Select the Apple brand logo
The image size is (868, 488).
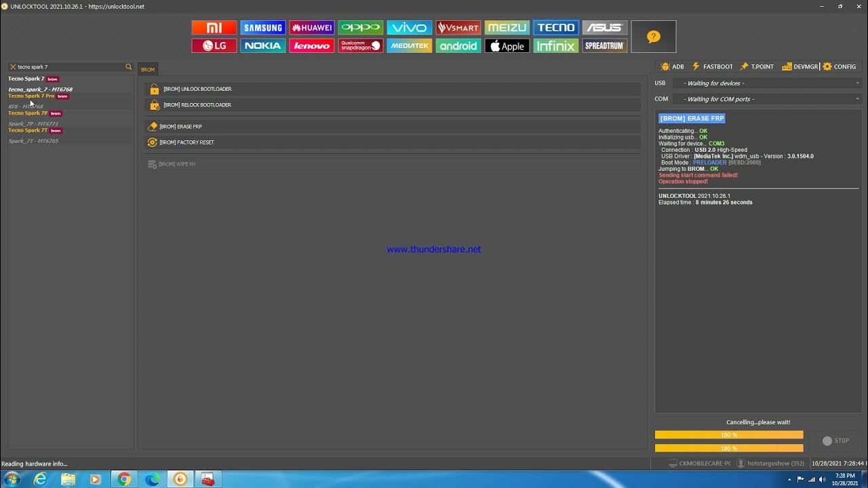pos(507,46)
